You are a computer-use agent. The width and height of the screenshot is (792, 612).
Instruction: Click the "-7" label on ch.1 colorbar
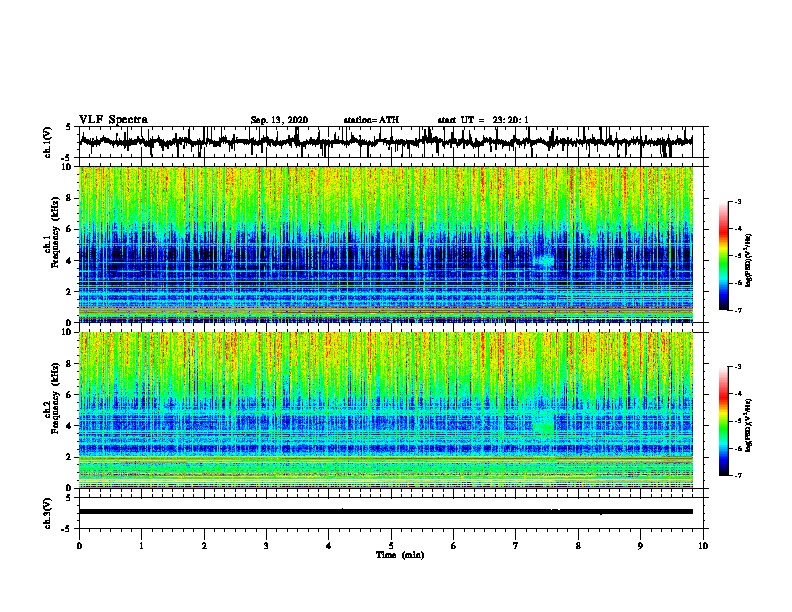tap(737, 310)
